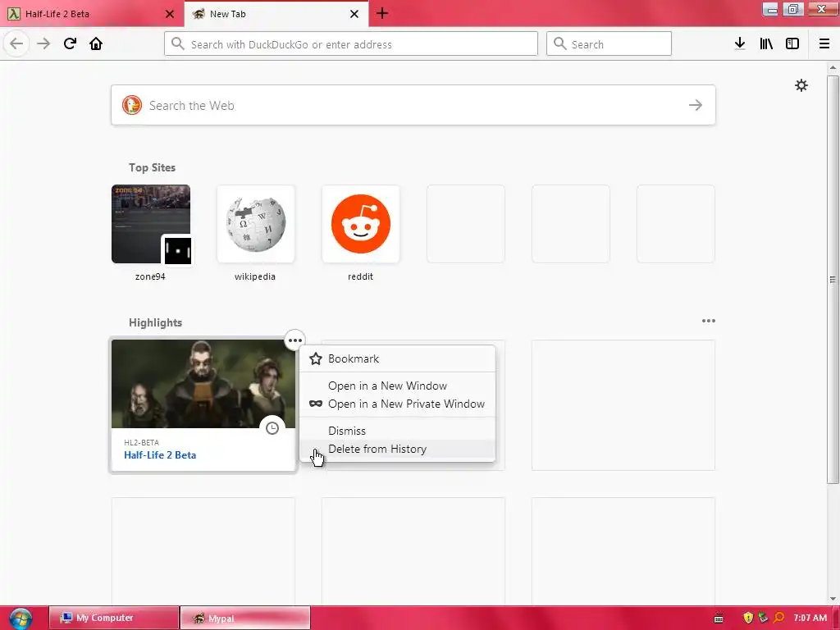
Task: Open a new tab with plus button
Action: [x=382, y=13]
